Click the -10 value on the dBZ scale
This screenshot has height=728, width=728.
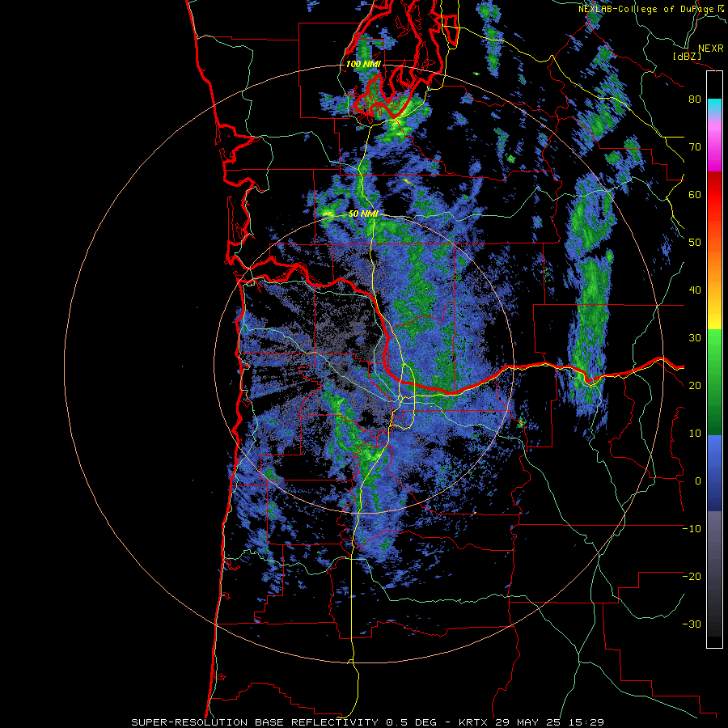[692, 529]
